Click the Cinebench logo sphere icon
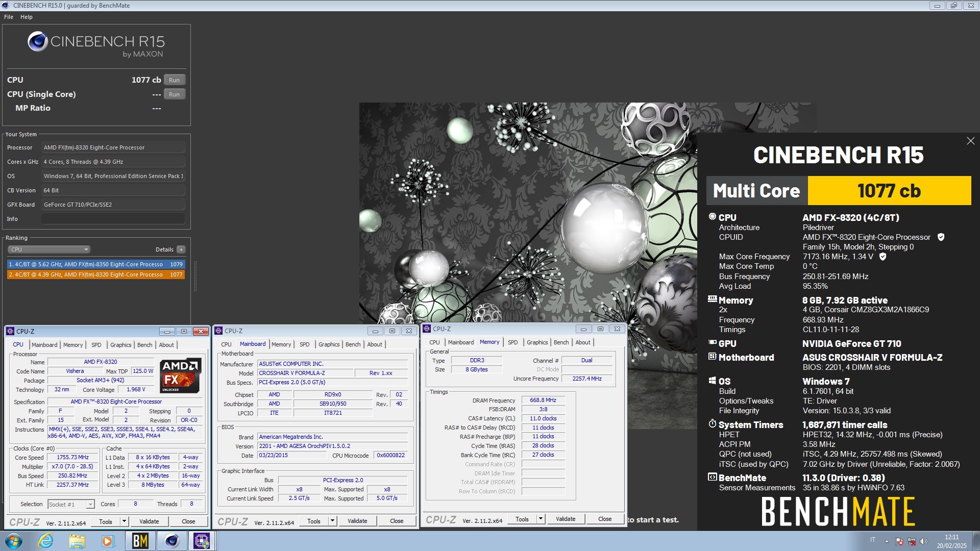The image size is (980, 551). pos(38,42)
